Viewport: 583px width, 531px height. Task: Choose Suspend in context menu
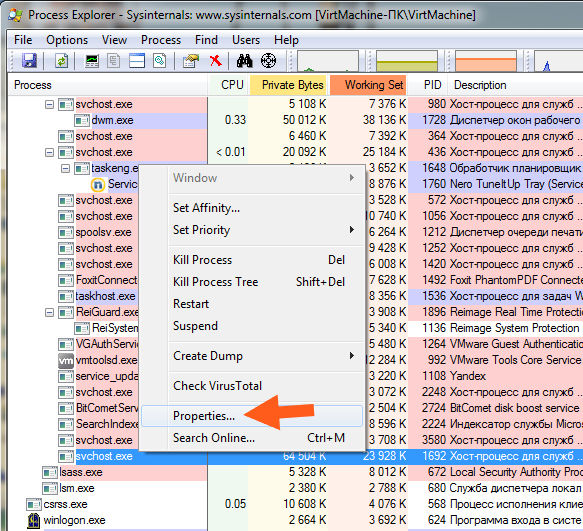tap(252, 326)
